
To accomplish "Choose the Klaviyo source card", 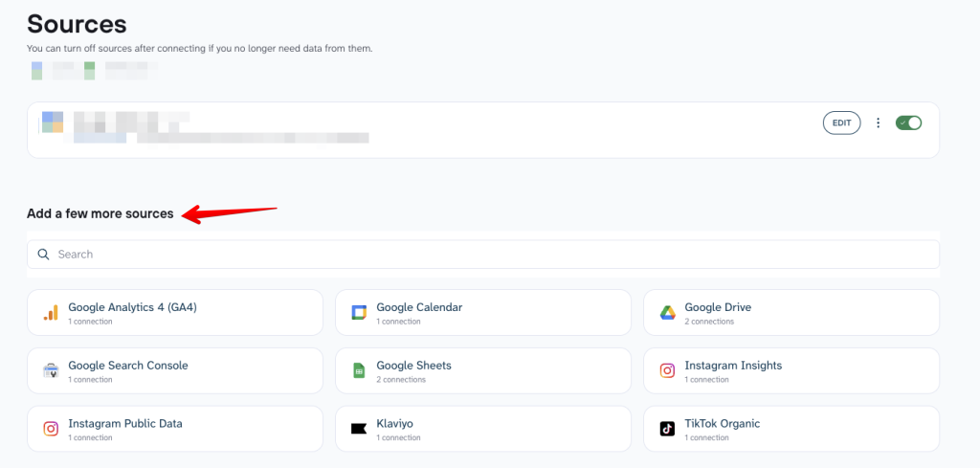I will (483, 429).
